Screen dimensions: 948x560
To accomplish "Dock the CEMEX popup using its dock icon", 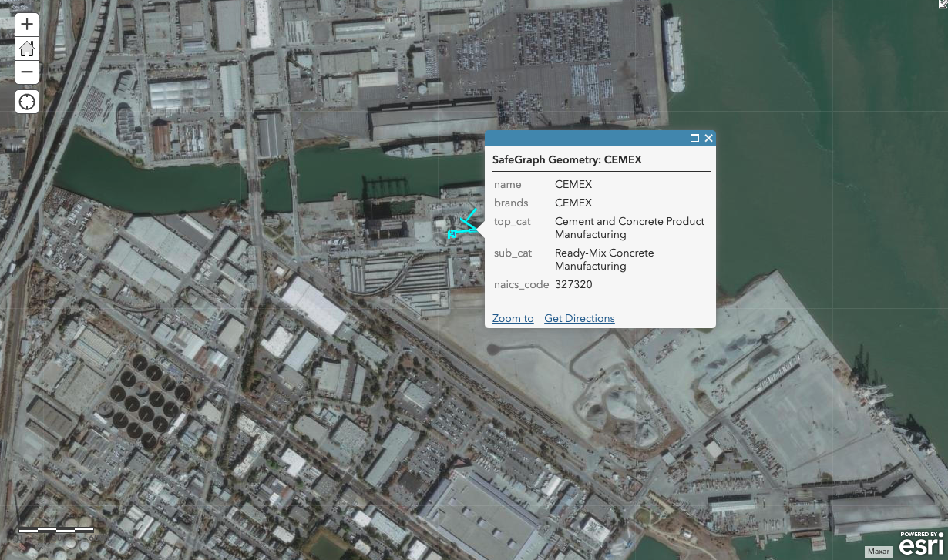I will (x=695, y=138).
